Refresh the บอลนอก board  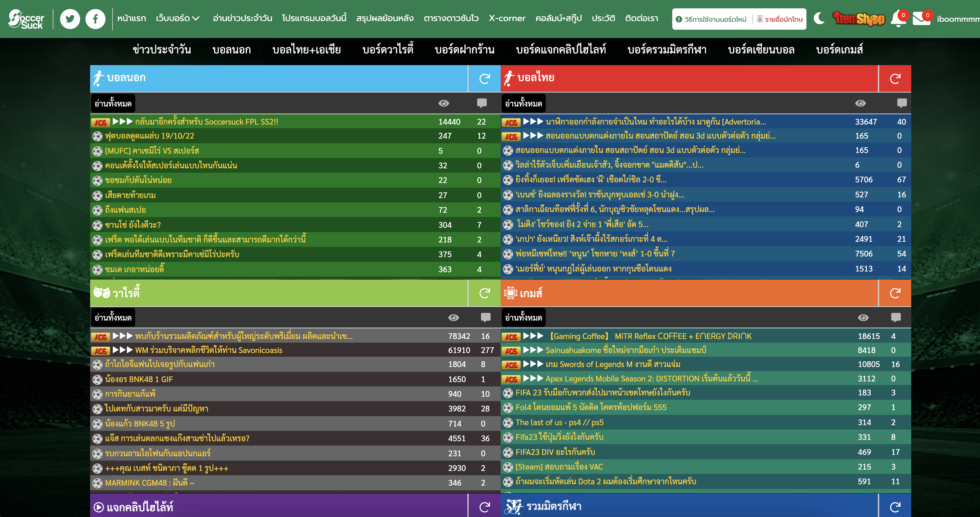coord(484,78)
